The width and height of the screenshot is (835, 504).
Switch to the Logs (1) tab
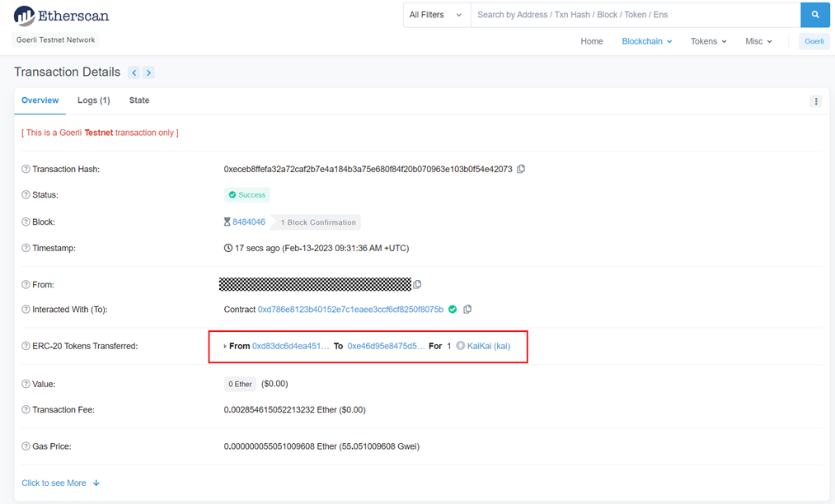point(94,100)
